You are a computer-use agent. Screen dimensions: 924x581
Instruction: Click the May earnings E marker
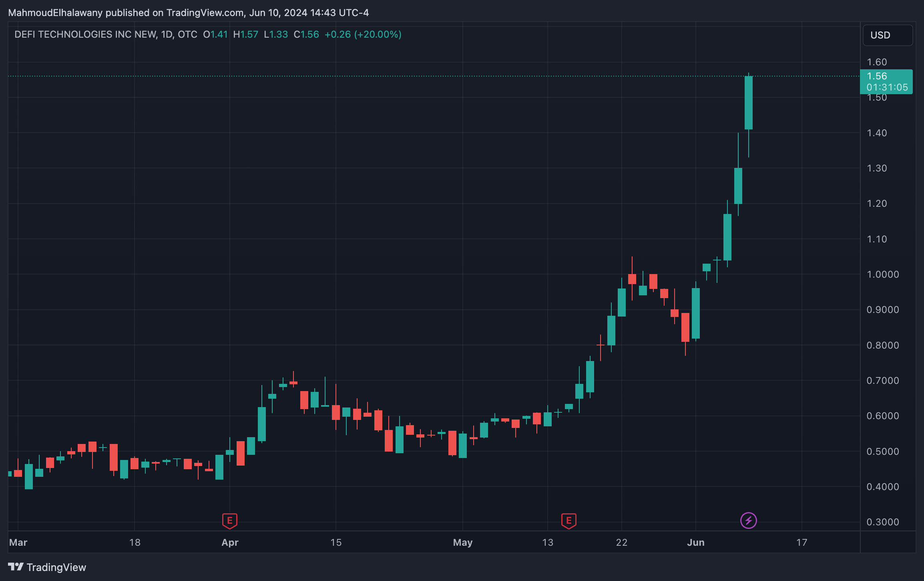568,520
